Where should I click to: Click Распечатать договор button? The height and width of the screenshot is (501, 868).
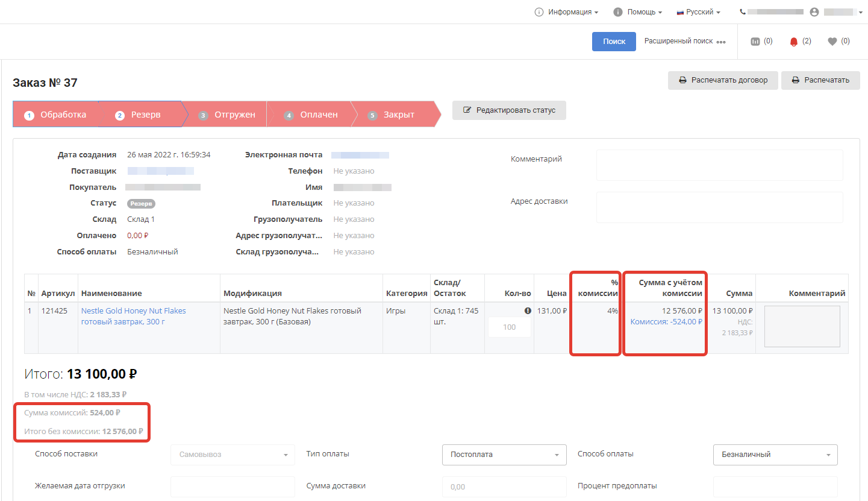(723, 80)
